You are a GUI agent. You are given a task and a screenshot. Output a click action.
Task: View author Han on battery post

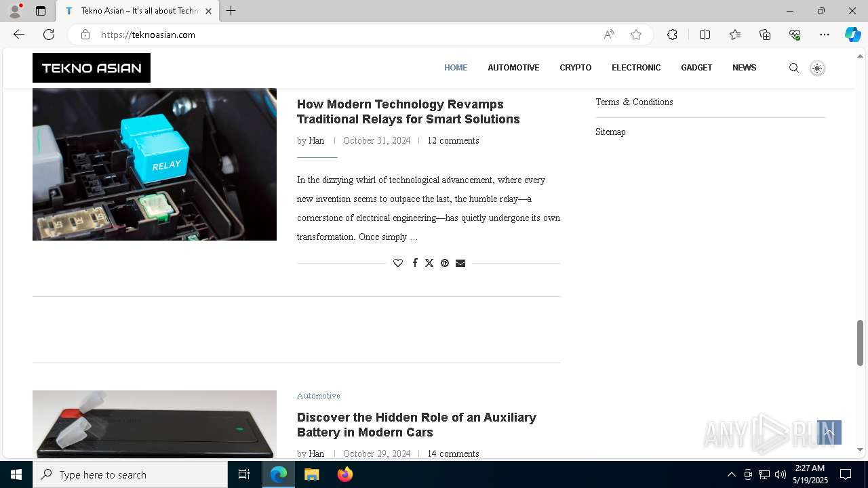[x=317, y=454]
